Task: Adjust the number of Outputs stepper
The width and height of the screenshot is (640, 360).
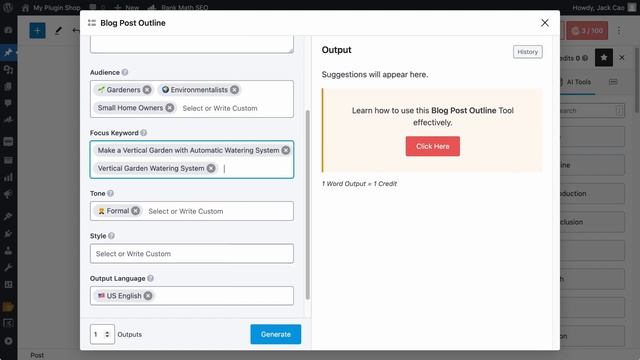Action: [107, 334]
